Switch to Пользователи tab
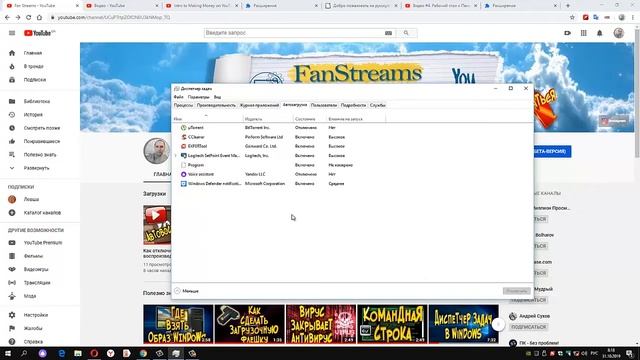640x360 pixels. point(324,105)
